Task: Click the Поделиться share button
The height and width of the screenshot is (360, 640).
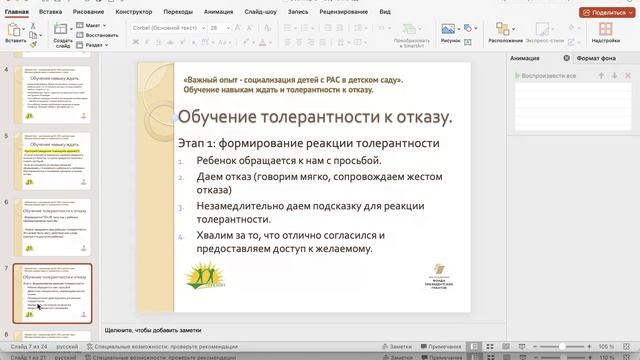Action: click(607, 12)
